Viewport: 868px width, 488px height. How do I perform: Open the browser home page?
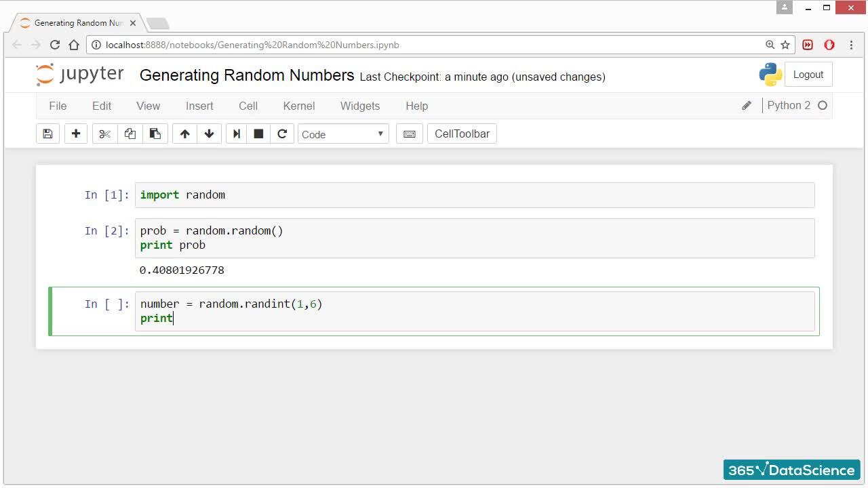(x=74, y=45)
